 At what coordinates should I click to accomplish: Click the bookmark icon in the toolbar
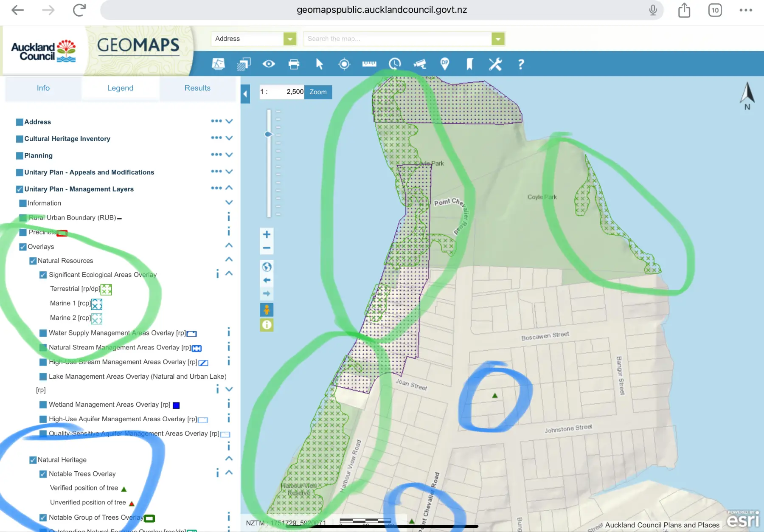click(x=469, y=64)
